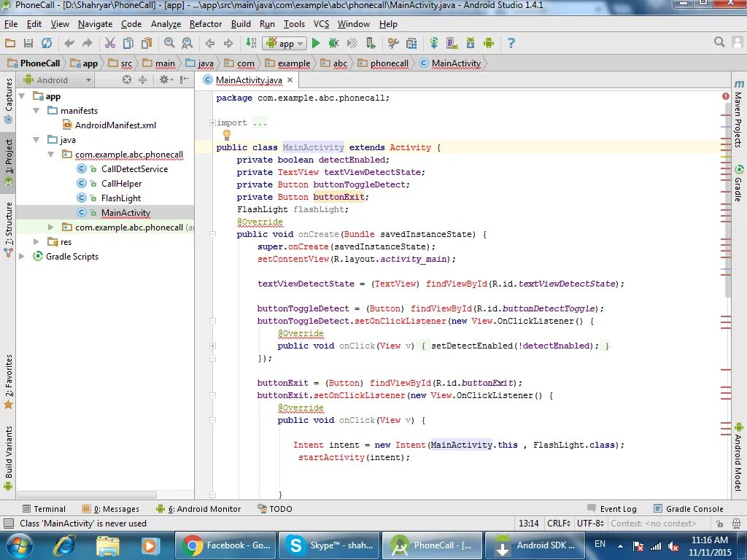This screenshot has height=560, width=747.
Task: Toggle the Maven Projects panel
Action: click(738, 114)
